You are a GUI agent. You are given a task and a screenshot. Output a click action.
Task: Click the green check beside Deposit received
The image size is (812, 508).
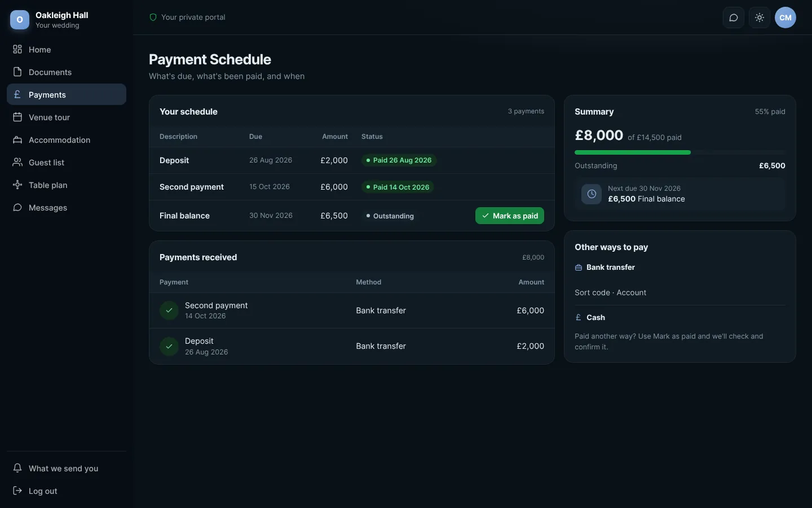click(x=169, y=346)
